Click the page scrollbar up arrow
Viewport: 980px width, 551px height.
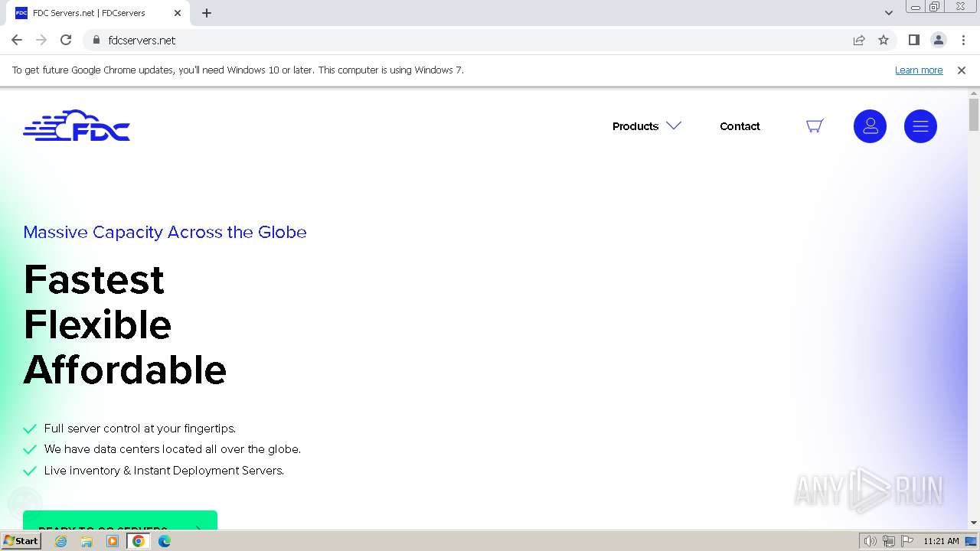(974, 93)
